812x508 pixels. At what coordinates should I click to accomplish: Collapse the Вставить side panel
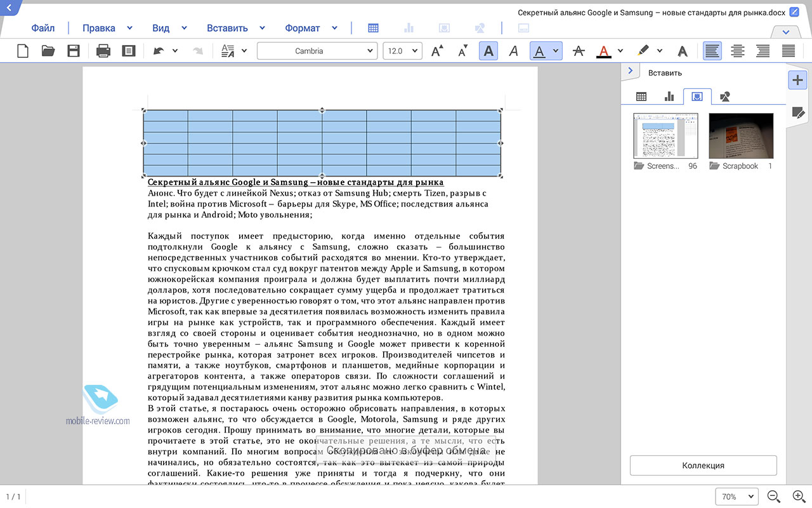[x=630, y=71]
